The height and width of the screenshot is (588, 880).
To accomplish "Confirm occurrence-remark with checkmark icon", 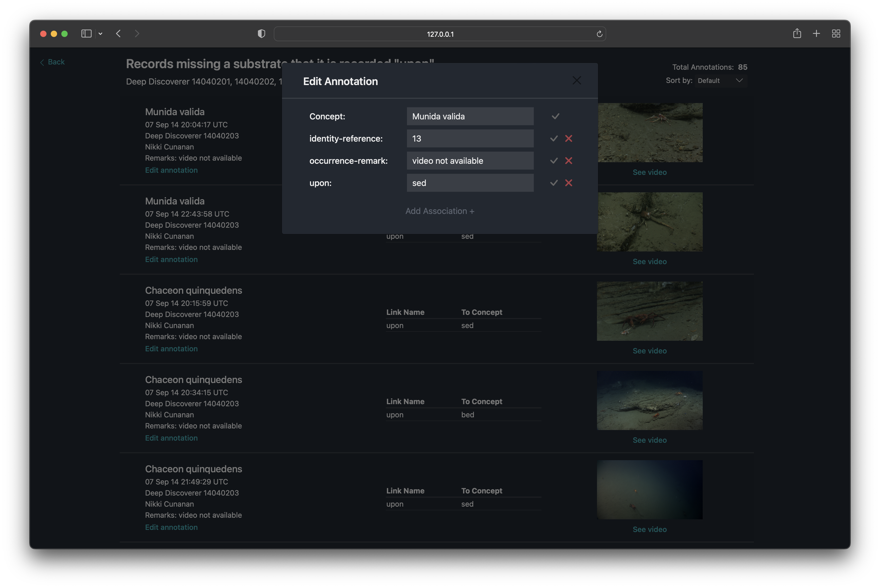I will pos(554,161).
